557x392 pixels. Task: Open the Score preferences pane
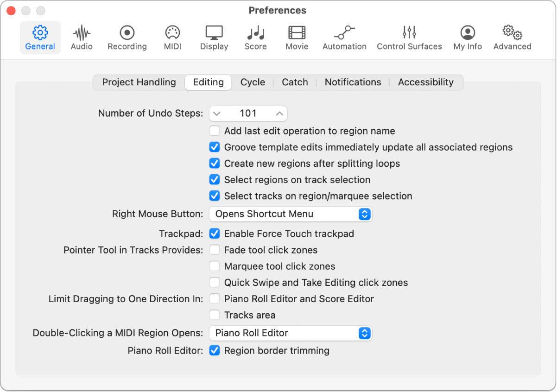255,38
